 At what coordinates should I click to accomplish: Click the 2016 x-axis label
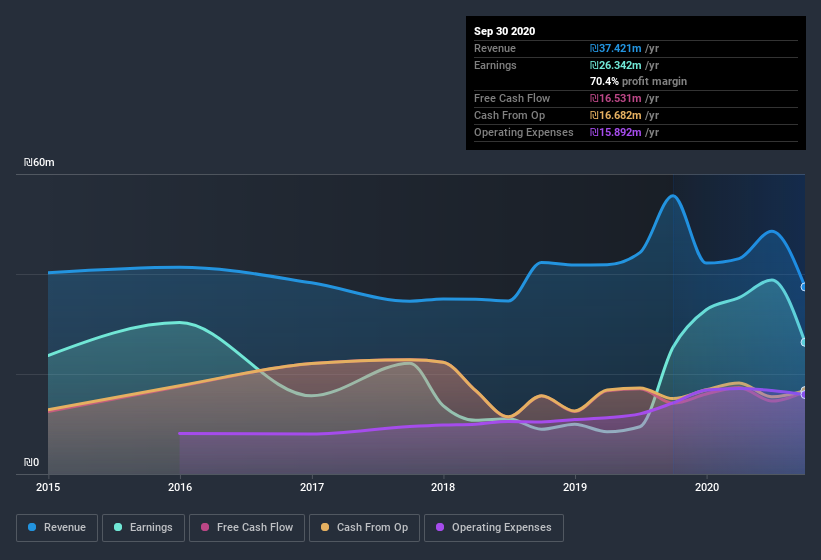[180, 487]
